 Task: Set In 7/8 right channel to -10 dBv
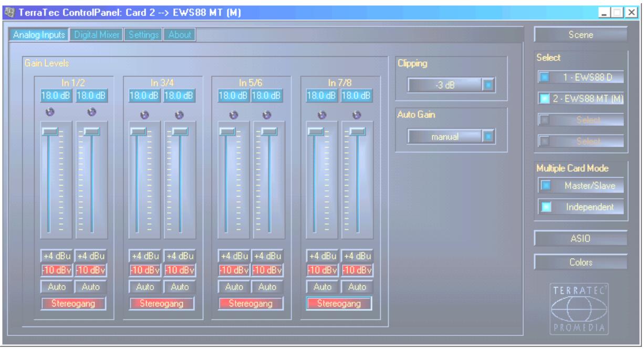357,271
